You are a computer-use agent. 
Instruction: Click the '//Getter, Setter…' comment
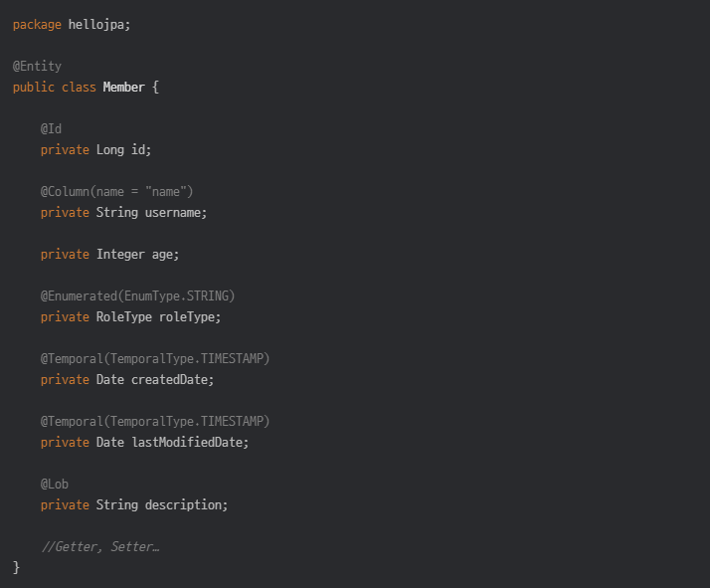coord(100,546)
